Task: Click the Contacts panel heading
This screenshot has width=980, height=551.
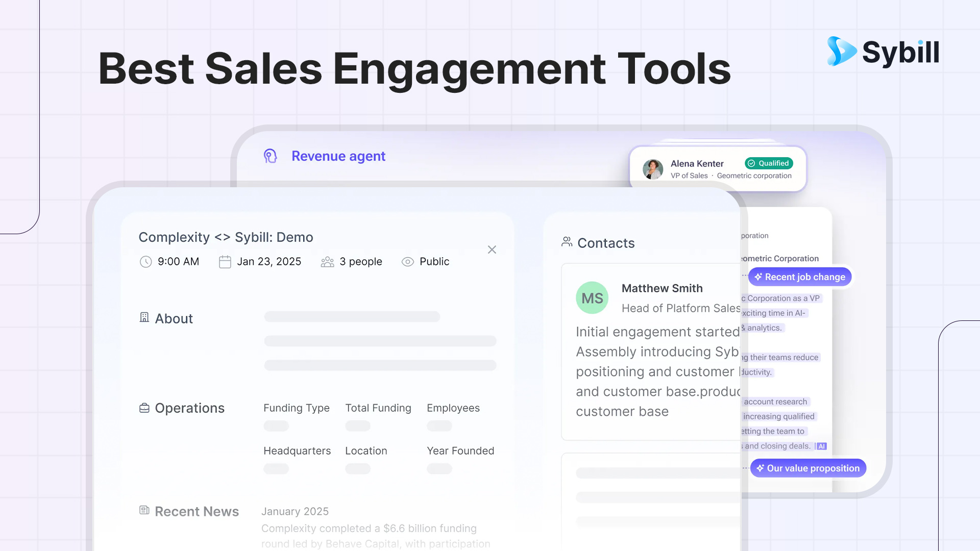Action: tap(606, 243)
